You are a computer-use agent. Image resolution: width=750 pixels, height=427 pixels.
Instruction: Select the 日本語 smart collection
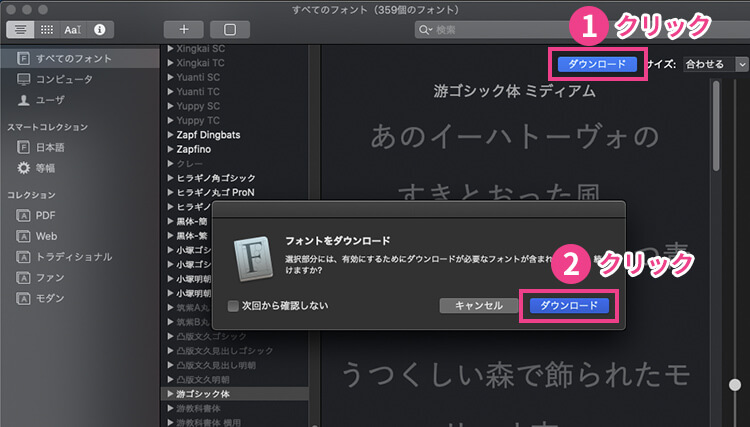pyautogui.click(x=50, y=147)
